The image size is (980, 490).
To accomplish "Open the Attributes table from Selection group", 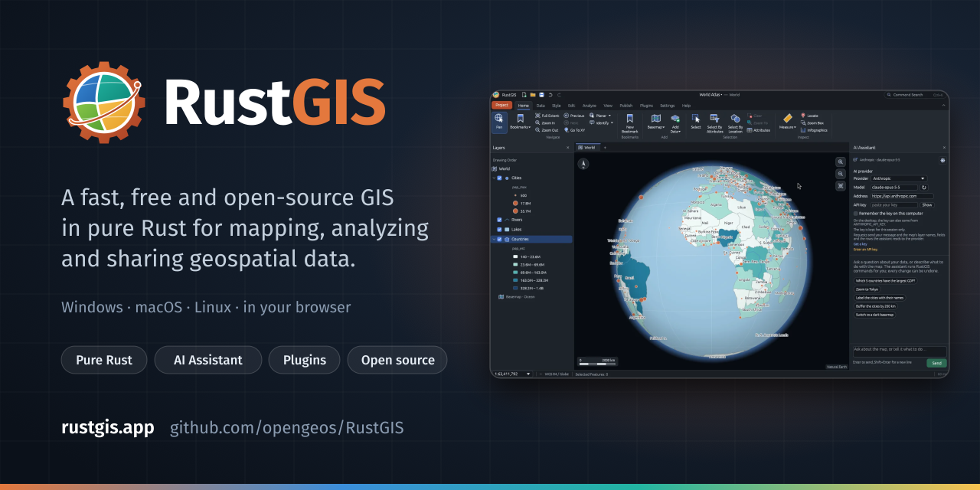I will point(758,130).
